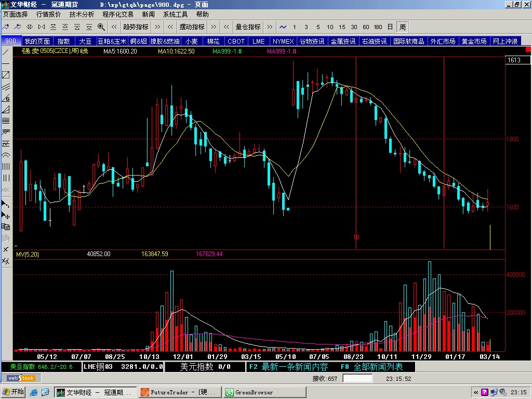Switch chart to weekly period 周
This screenshot has height=399, width=532.
[402, 27]
